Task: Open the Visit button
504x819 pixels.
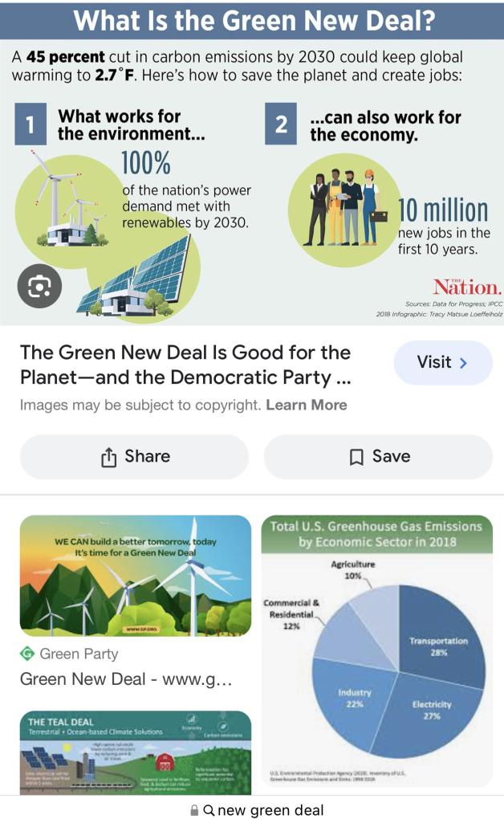Action: pos(442,363)
